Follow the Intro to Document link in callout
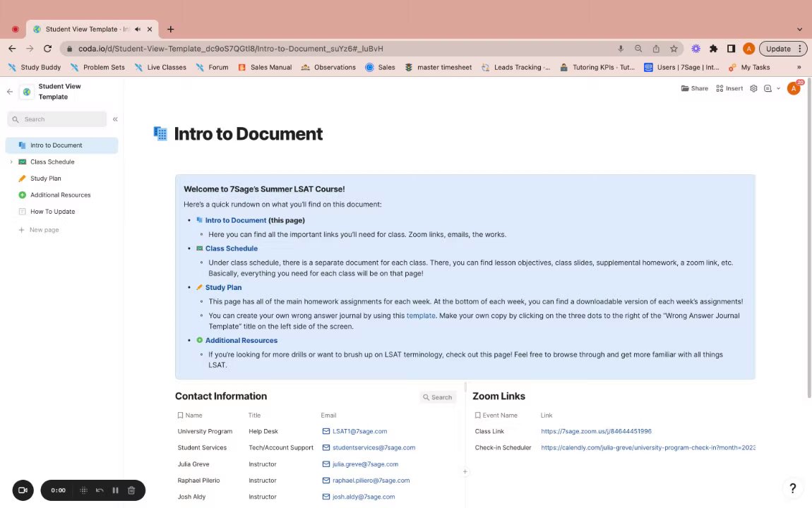The width and height of the screenshot is (812, 508). tap(236, 220)
